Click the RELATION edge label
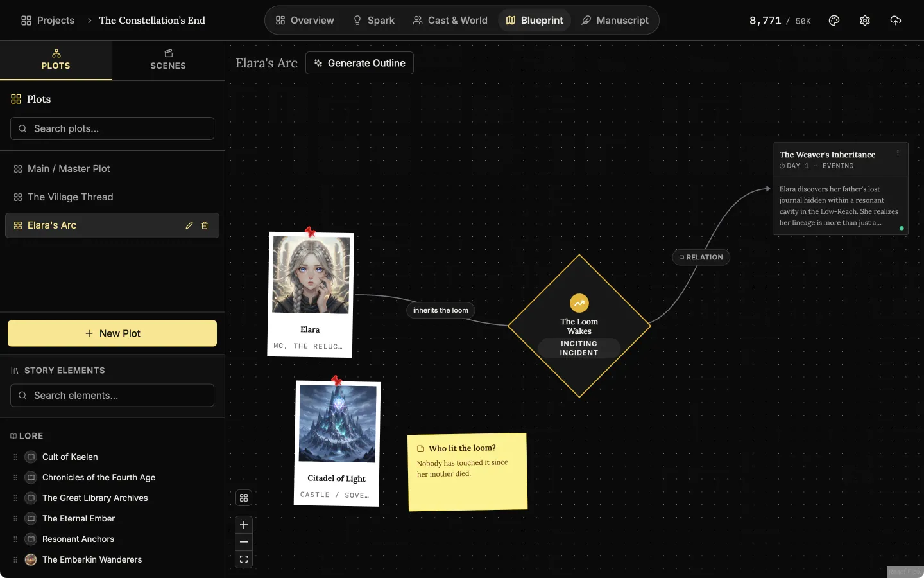The height and width of the screenshot is (578, 924). [x=701, y=257]
